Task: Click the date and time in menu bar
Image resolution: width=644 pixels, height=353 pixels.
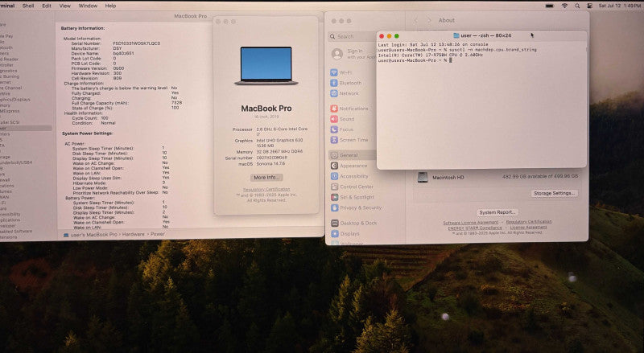Action: pyautogui.click(x=619, y=6)
